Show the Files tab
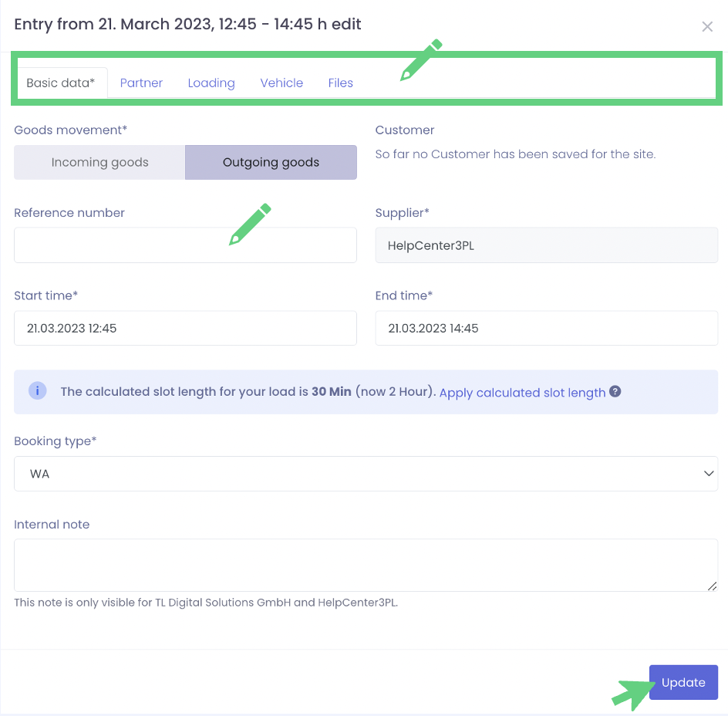Screen dimensions: 728x716 coord(340,83)
